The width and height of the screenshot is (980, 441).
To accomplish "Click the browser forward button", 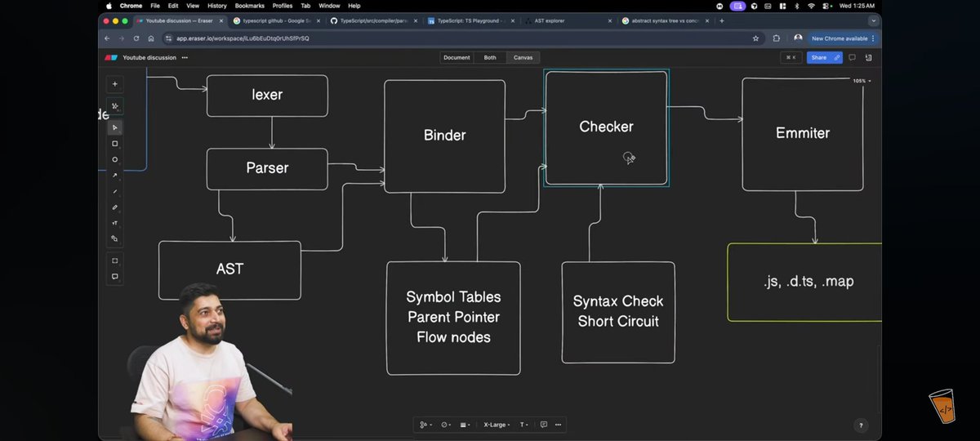I will (122, 38).
